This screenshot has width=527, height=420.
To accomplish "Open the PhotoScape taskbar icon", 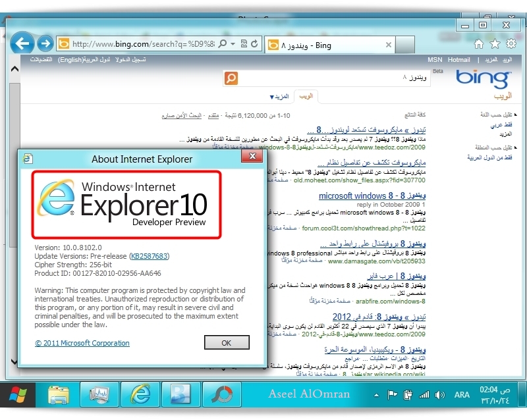I will point(222,394).
